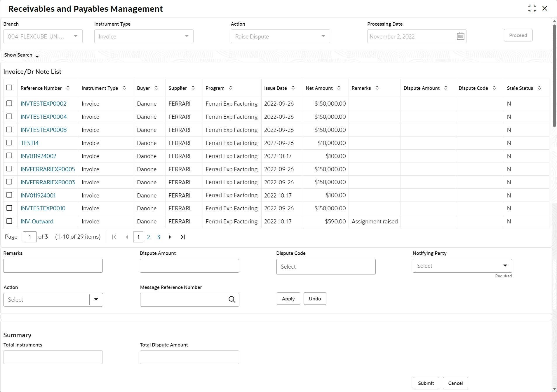The image size is (557, 392).
Task: Undo the applied dispute changes
Action: click(315, 299)
